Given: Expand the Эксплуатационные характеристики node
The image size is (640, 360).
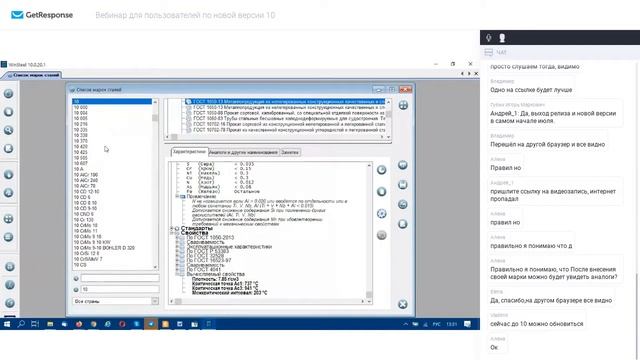Looking at the screenshot, I should [x=177, y=247].
